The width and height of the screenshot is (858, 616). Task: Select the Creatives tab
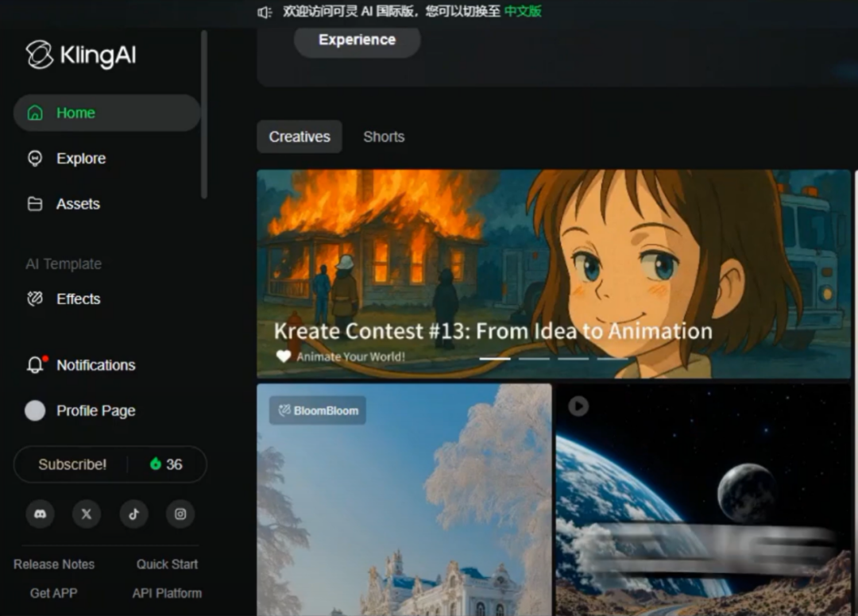300,137
